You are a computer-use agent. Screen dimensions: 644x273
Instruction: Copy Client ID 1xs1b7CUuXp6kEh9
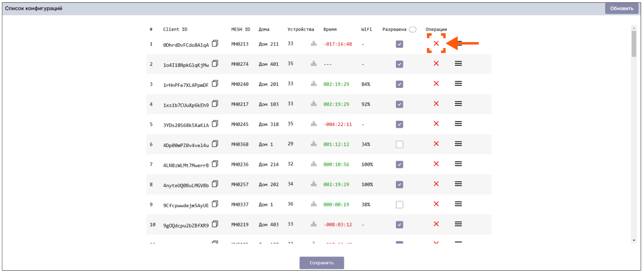point(215,103)
